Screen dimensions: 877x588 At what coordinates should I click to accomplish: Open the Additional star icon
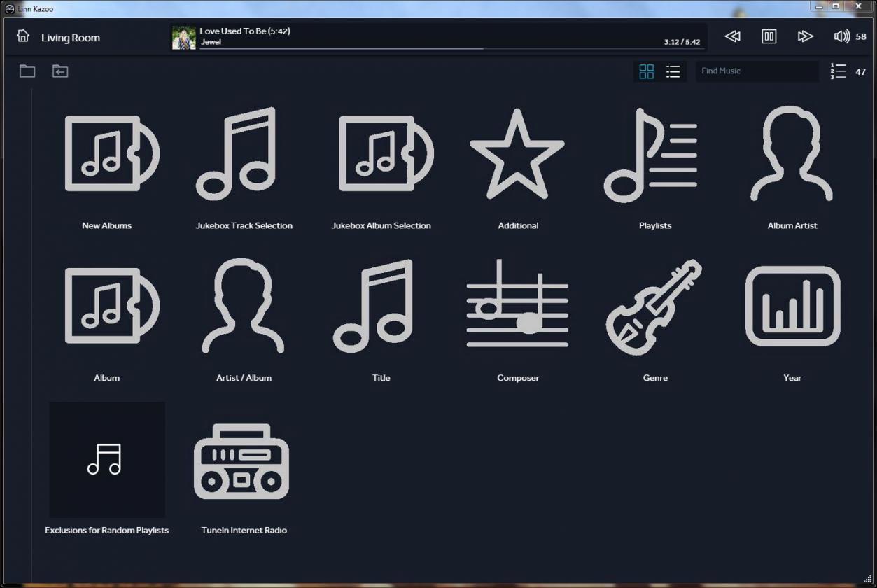click(x=517, y=154)
